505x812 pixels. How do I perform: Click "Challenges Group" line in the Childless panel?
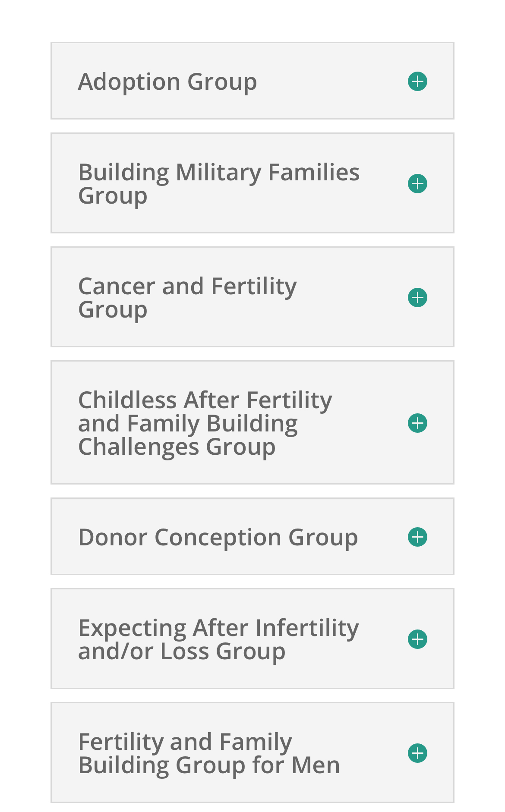click(x=177, y=447)
